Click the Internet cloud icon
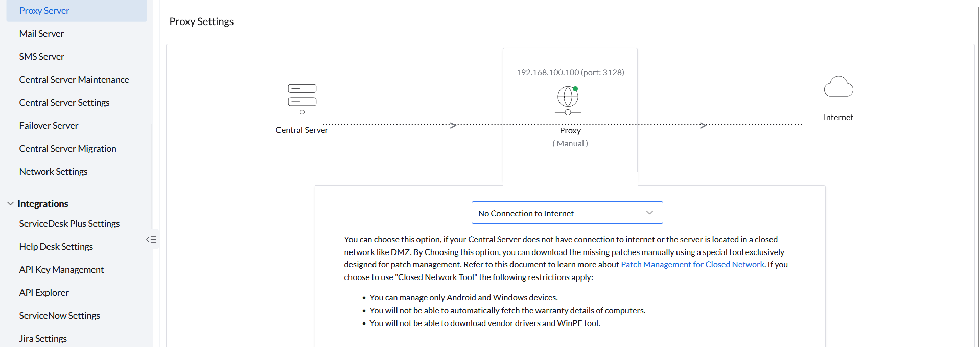This screenshot has width=980, height=347. tap(838, 87)
